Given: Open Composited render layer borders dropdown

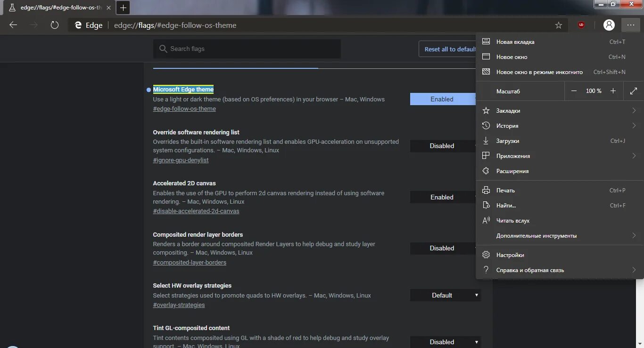Looking at the screenshot, I should tap(443, 249).
